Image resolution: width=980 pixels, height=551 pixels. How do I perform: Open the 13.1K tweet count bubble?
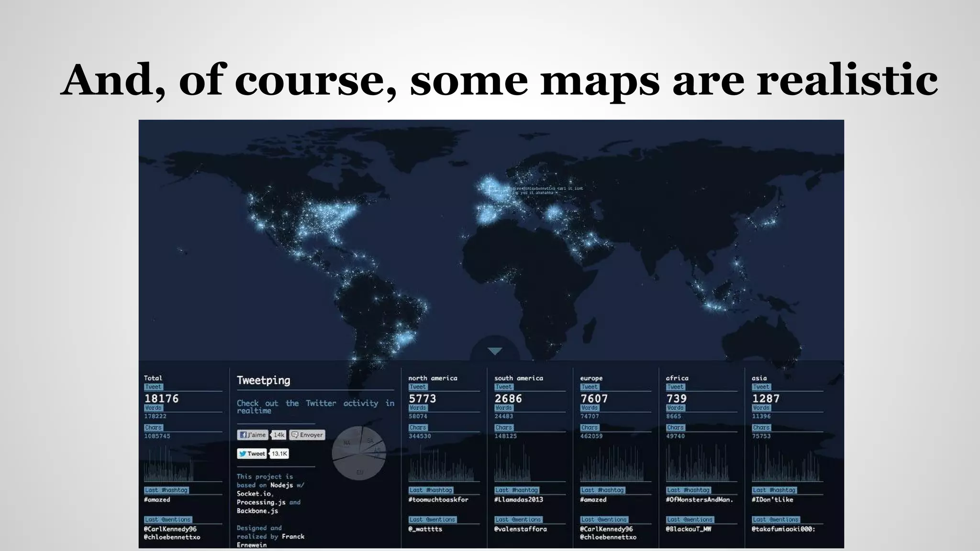coord(279,453)
